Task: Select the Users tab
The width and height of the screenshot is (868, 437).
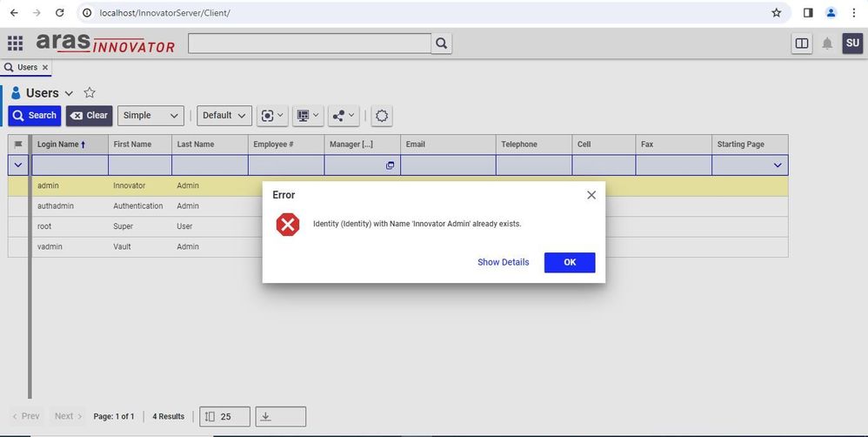Action: (x=26, y=67)
